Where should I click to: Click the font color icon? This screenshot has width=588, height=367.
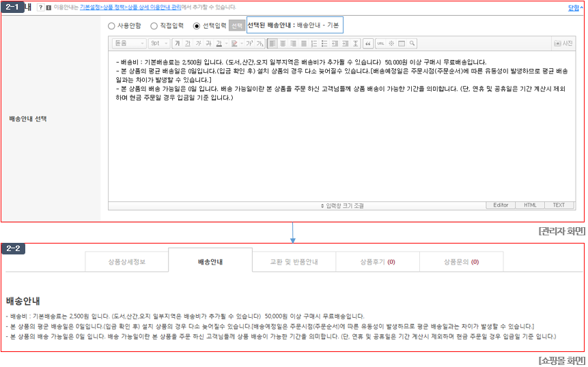(219, 44)
